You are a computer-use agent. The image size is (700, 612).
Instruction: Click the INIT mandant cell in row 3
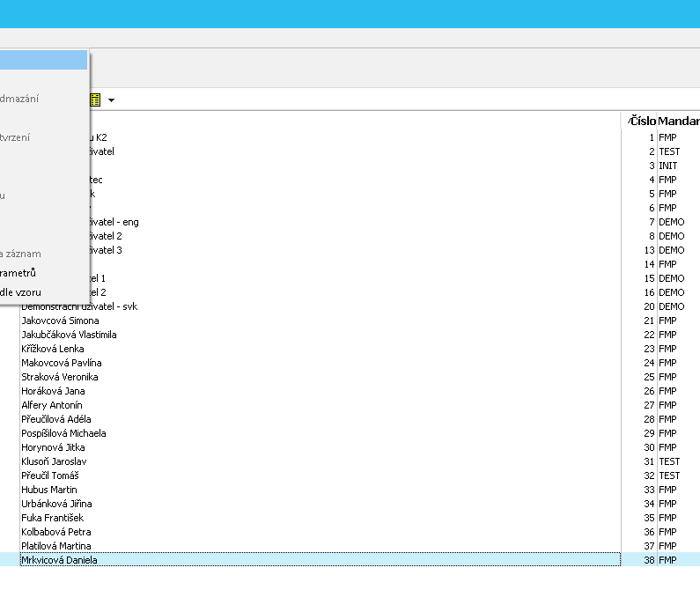click(x=668, y=166)
